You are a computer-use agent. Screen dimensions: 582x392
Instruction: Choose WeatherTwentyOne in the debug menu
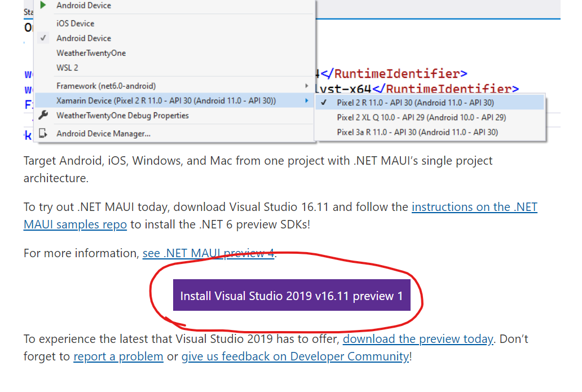(91, 53)
